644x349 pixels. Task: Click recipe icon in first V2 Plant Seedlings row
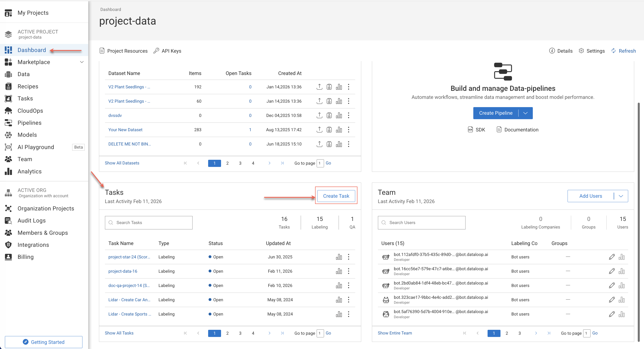pyautogui.click(x=329, y=87)
